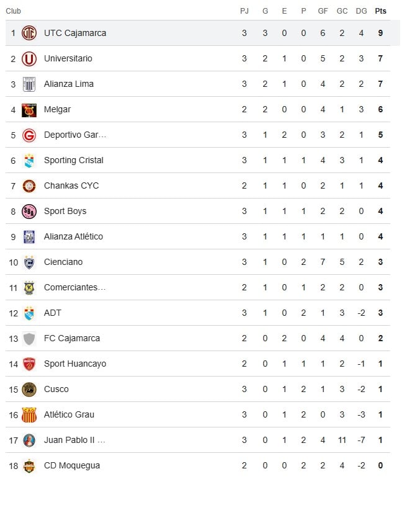Click the Universitario club crest

point(29,58)
